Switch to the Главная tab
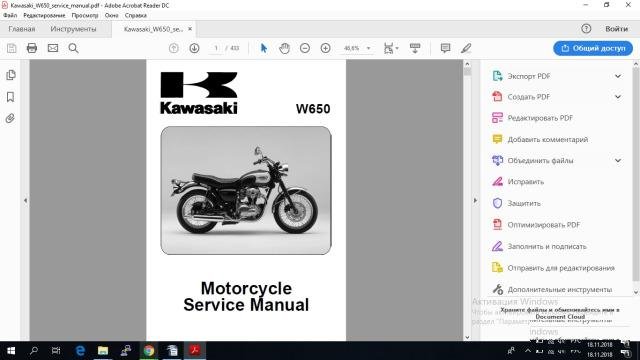 click(x=22, y=29)
